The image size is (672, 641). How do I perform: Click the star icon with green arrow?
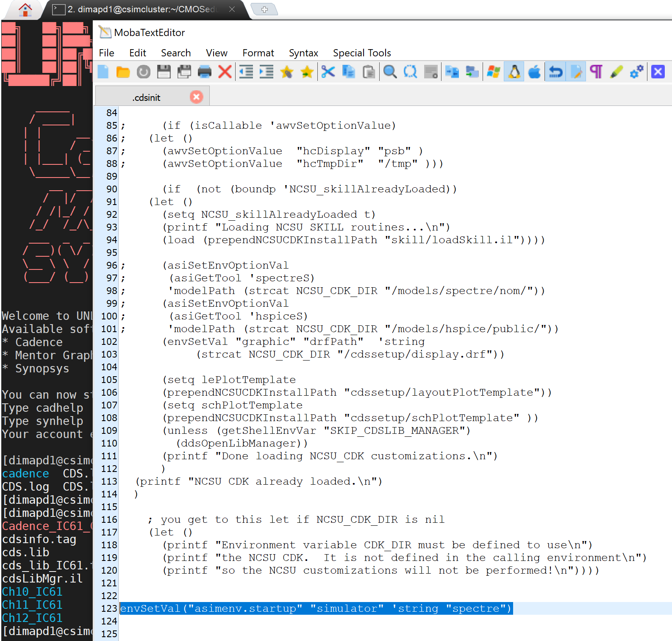tap(307, 72)
